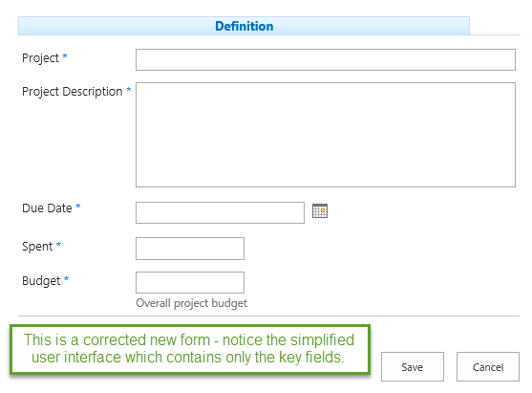The width and height of the screenshot is (532, 393).
Task: Click the asterisk beside Project Description
Action: coord(129,90)
